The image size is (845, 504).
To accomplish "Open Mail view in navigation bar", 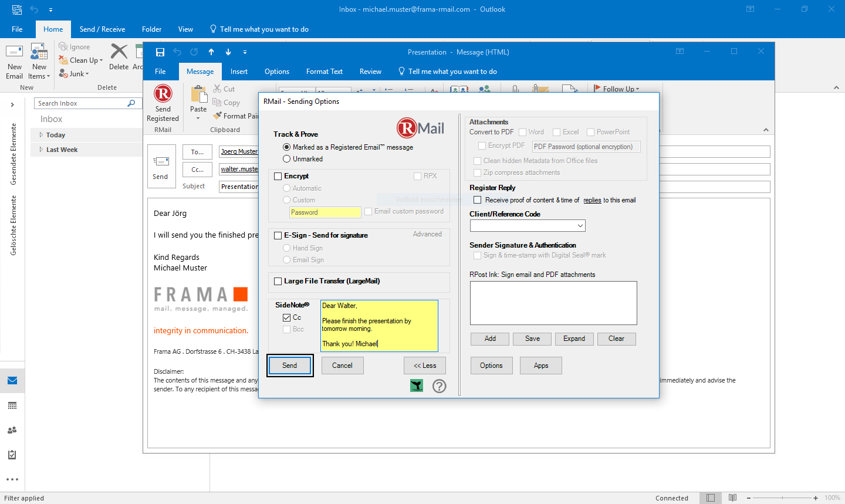I will click(x=12, y=381).
